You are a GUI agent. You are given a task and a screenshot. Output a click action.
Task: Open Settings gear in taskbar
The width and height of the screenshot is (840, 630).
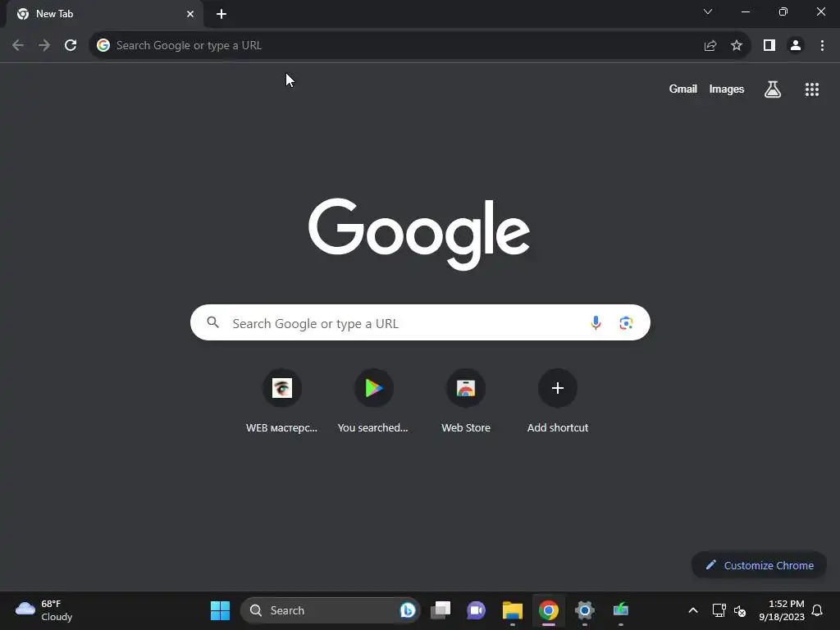click(584, 610)
